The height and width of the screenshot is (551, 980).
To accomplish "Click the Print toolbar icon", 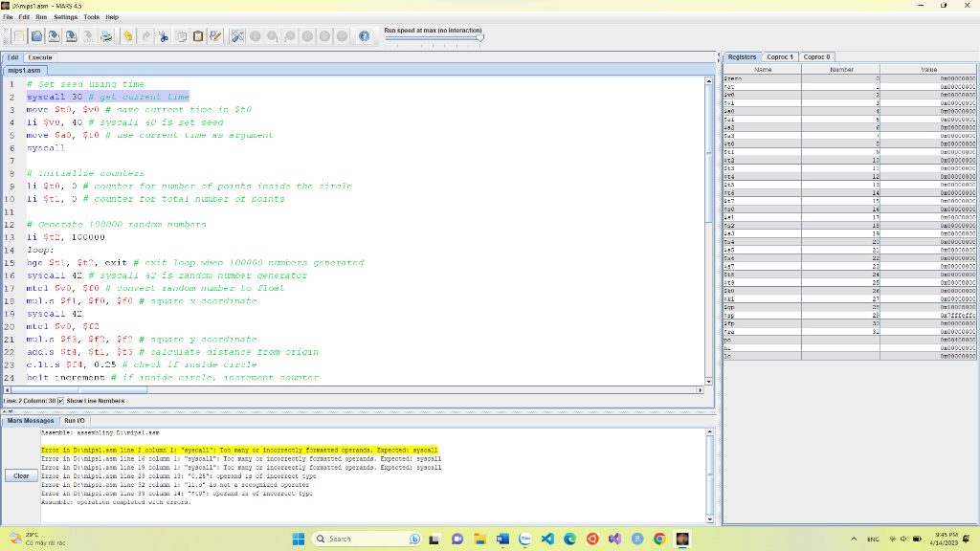I will 106,36.
